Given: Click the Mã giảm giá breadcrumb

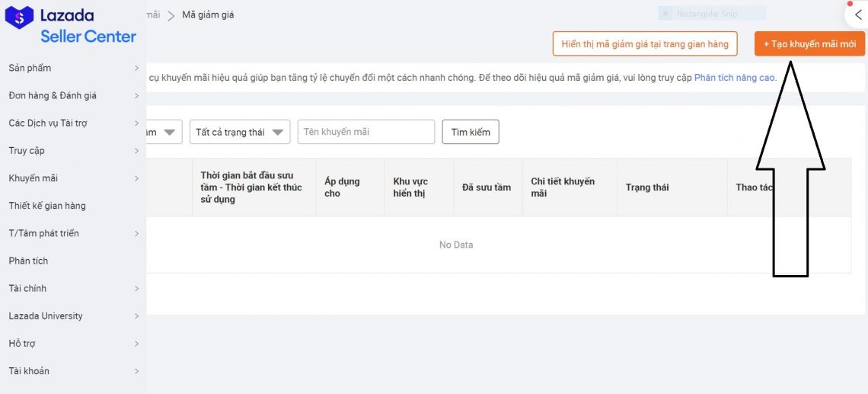Looking at the screenshot, I should (208, 15).
